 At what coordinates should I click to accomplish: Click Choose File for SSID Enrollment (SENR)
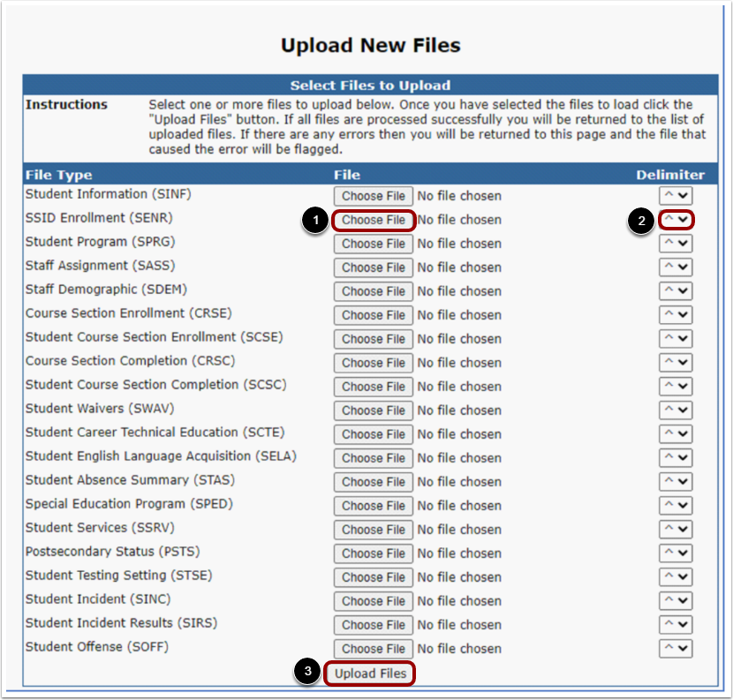[373, 219]
